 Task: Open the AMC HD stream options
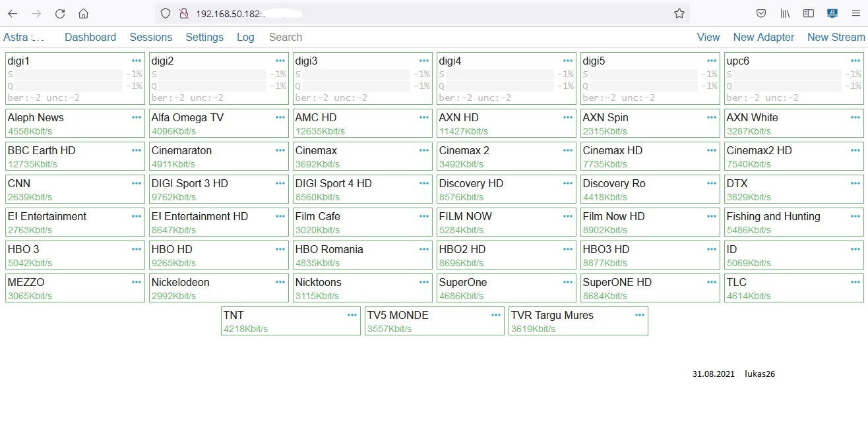(x=424, y=117)
